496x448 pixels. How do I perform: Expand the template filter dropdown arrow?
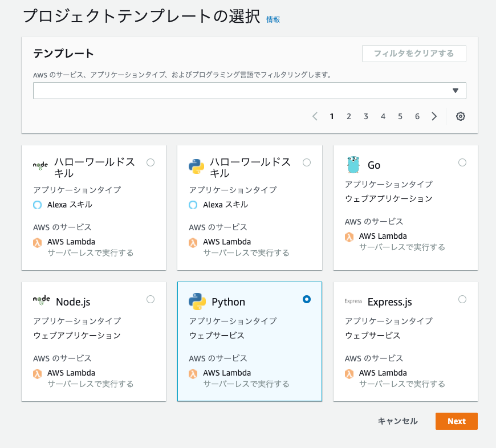tap(456, 91)
